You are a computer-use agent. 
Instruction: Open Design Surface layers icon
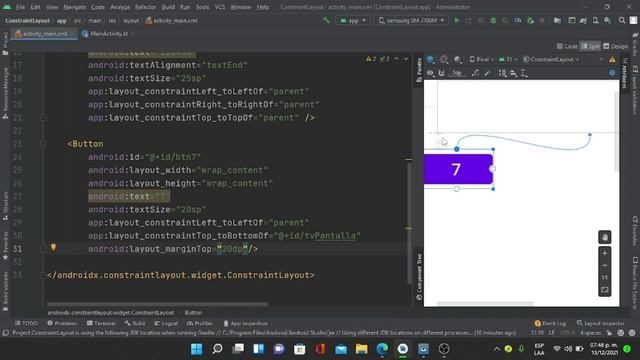coord(430,60)
